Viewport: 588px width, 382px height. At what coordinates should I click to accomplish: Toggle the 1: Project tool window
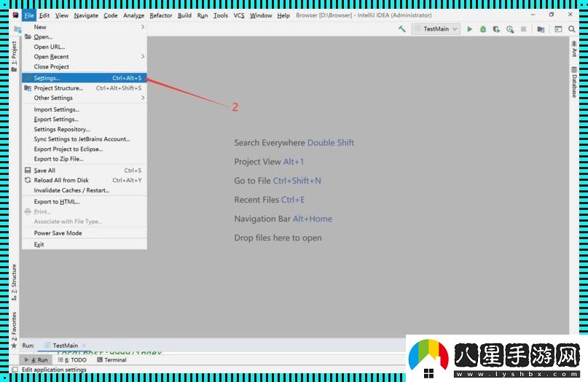[x=14, y=56]
